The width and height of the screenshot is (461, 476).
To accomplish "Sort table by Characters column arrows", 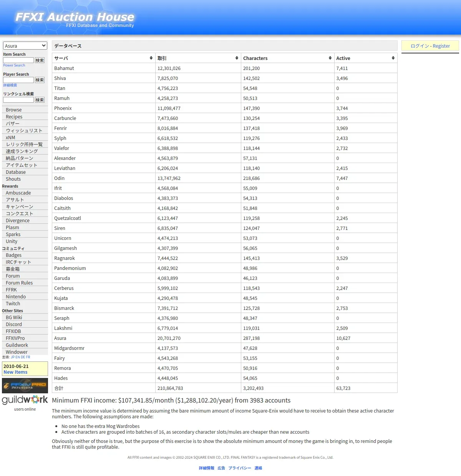I will 330,58.
